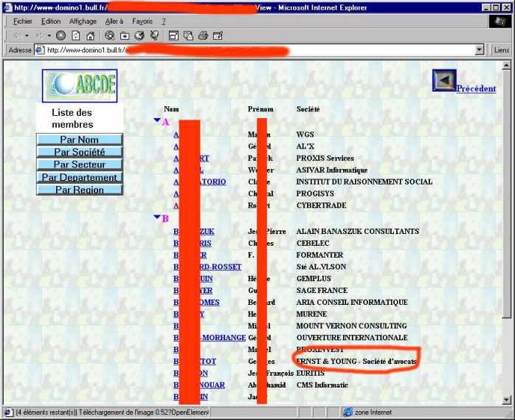Click the GEMPLUS company text
This screenshot has width=515, height=420.
click(x=314, y=279)
